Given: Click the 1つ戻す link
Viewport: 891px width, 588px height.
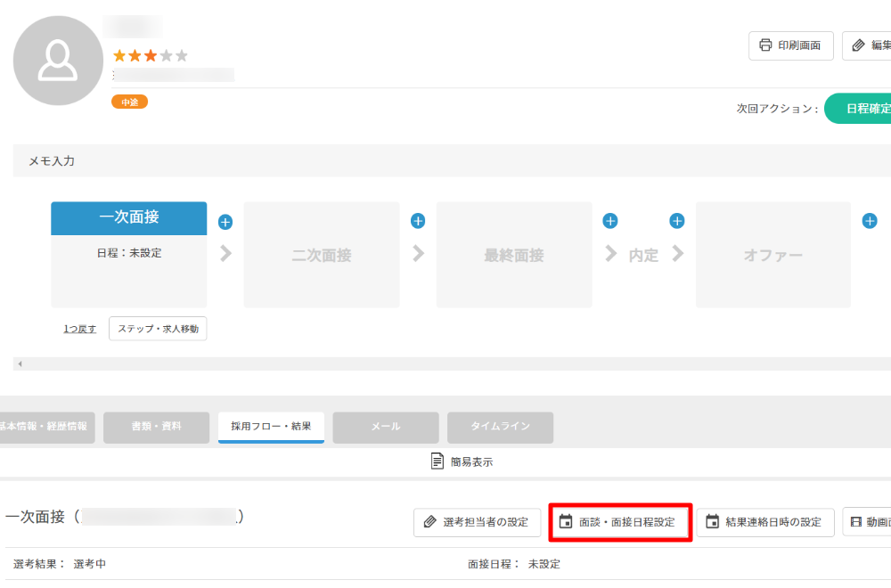Looking at the screenshot, I should (x=79, y=329).
